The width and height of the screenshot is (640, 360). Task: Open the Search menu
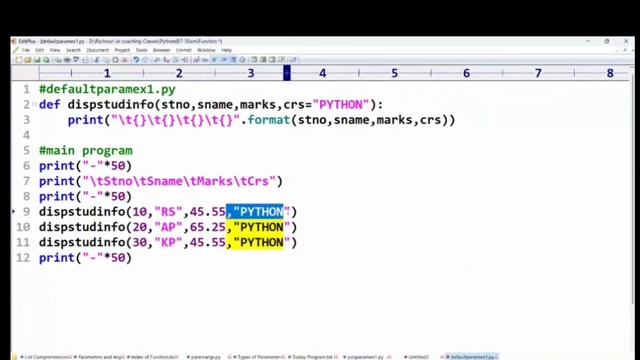click(x=73, y=50)
